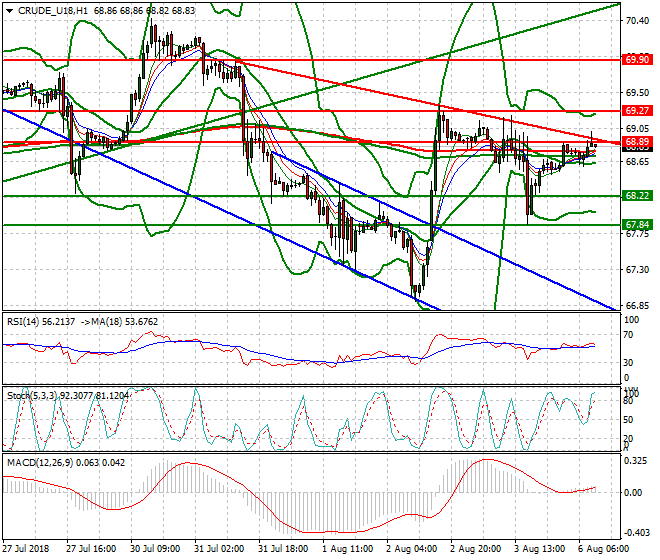Click the -0.403 MACD scale value

tap(635, 533)
